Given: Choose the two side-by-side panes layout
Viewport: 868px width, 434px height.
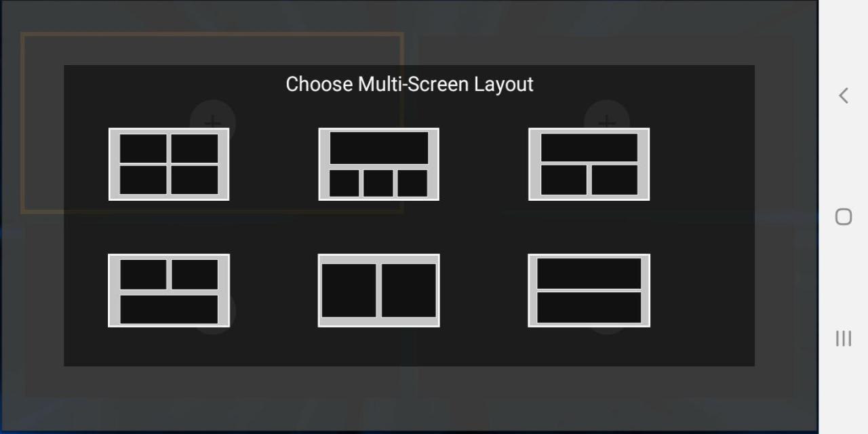Looking at the screenshot, I should pos(379,290).
